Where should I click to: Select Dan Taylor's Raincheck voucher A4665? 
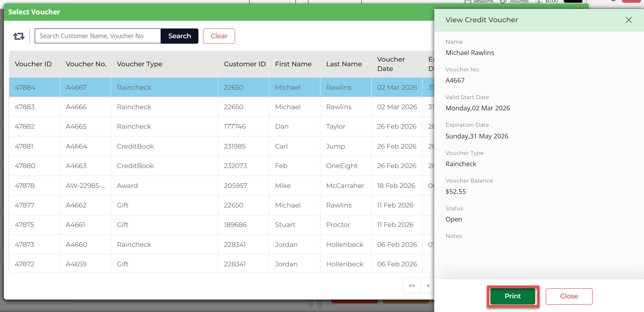point(76,126)
